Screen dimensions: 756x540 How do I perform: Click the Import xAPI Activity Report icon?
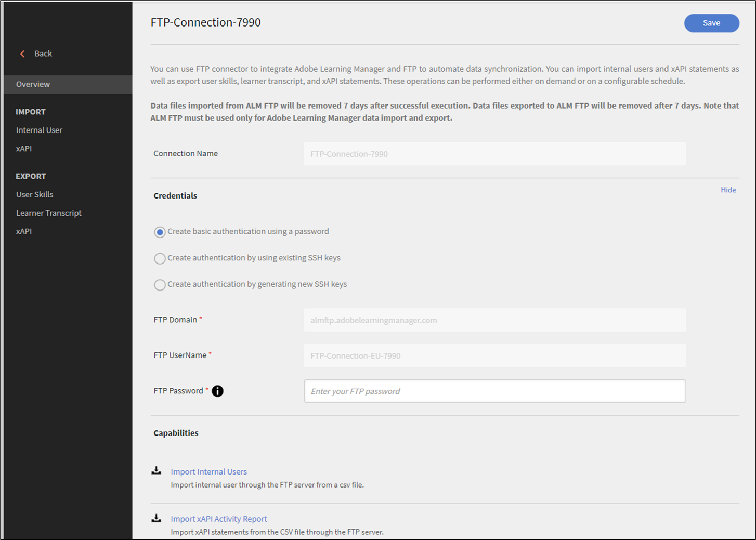[x=156, y=518]
